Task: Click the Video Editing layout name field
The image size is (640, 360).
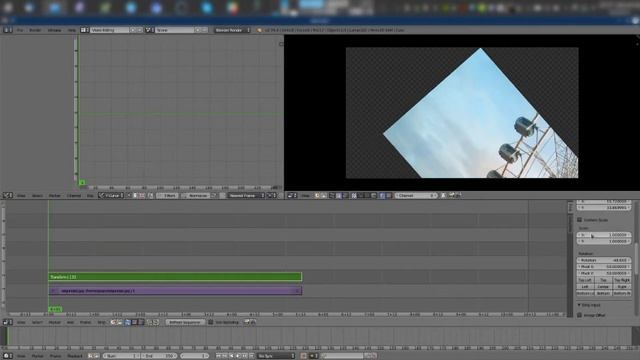Action: pos(109,30)
